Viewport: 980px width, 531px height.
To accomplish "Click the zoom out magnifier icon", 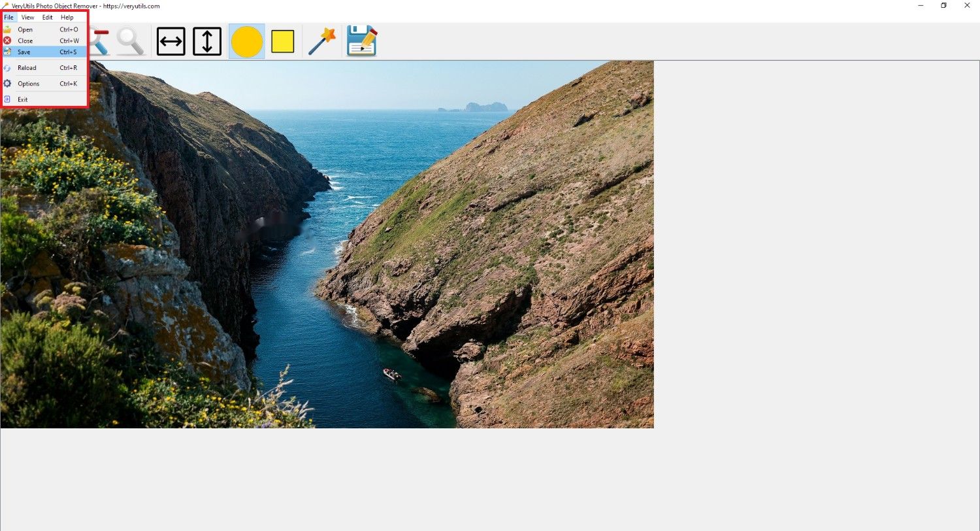I will 99,41.
